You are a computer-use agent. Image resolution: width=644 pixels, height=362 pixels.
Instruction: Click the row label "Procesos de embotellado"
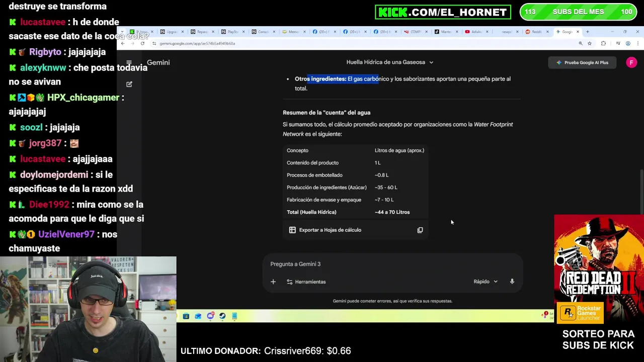coord(314,175)
